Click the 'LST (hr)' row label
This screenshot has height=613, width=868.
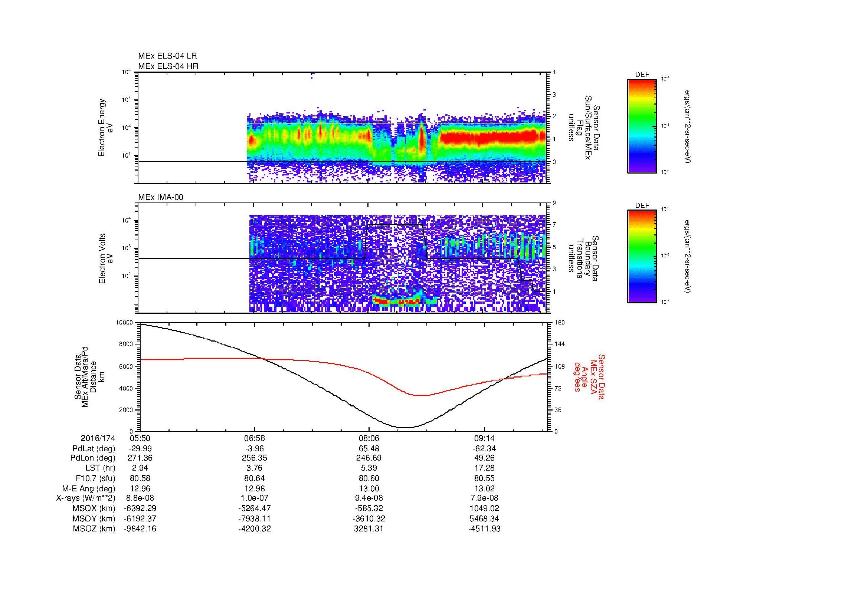coord(100,468)
